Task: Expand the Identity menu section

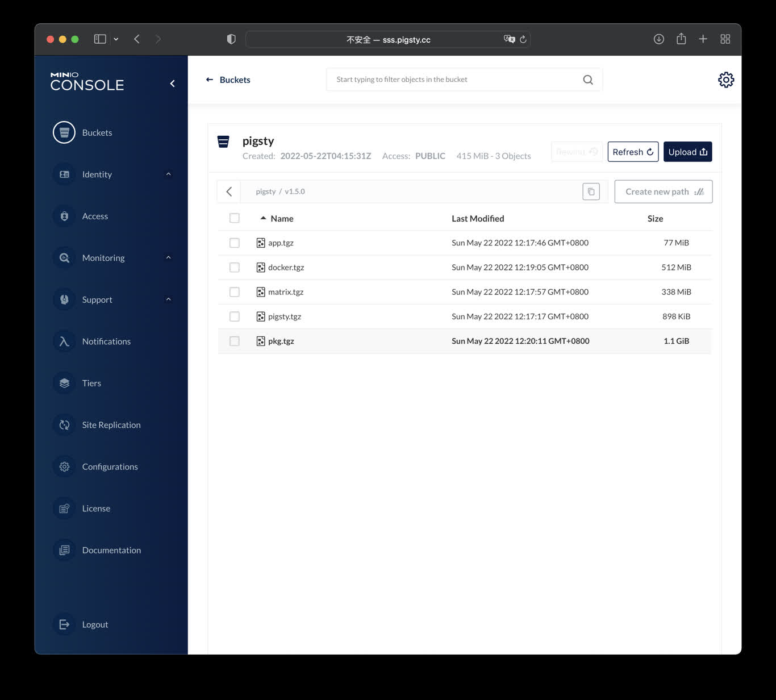Action: [x=168, y=174]
